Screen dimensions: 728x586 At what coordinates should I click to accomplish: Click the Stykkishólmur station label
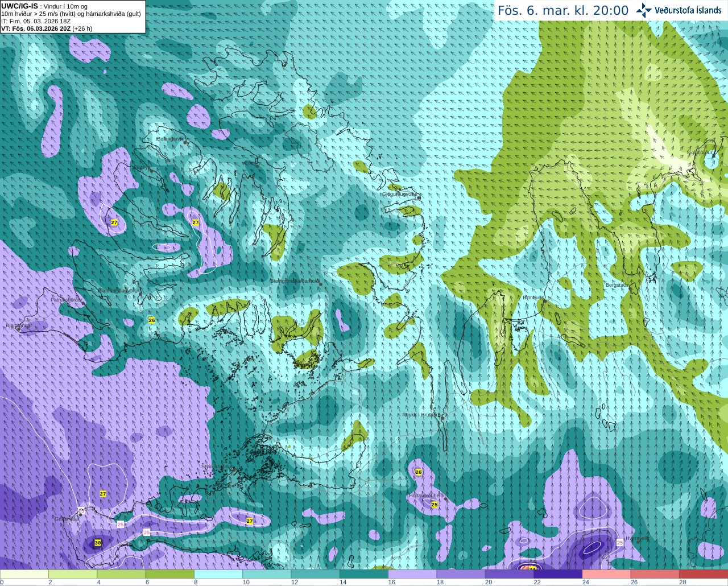pyautogui.click(x=217, y=467)
